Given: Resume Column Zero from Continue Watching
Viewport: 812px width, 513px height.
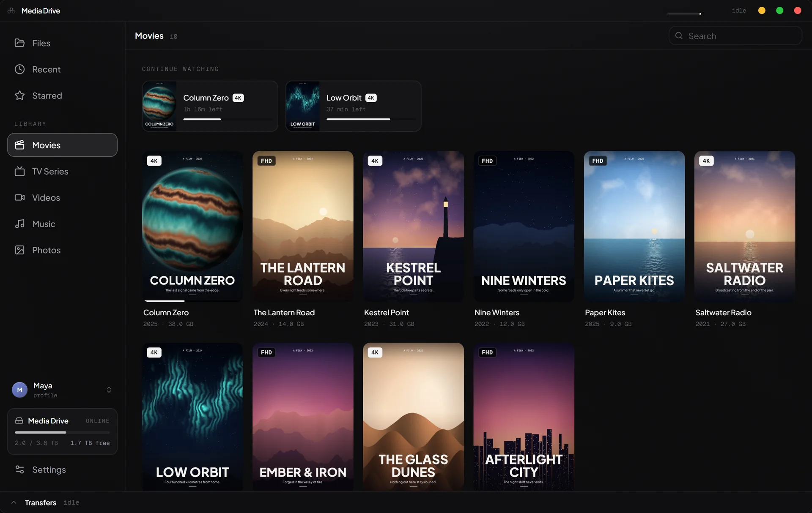Looking at the screenshot, I should tap(210, 106).
